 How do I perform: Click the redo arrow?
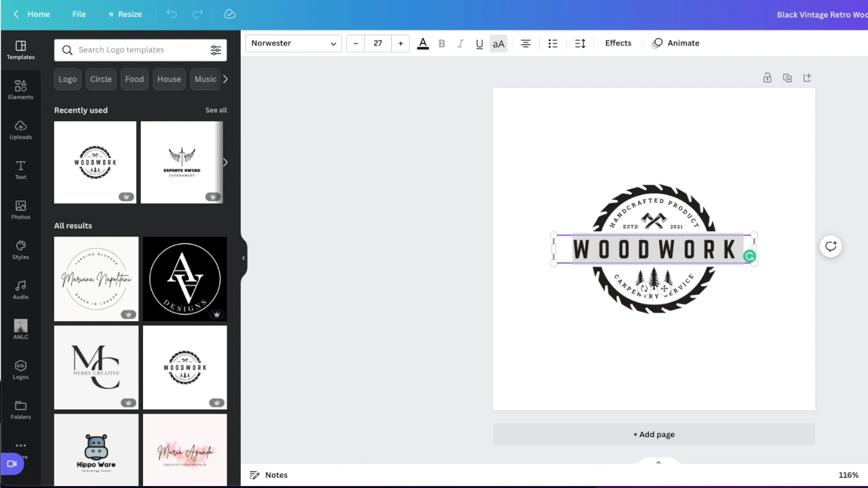[197, 14]
